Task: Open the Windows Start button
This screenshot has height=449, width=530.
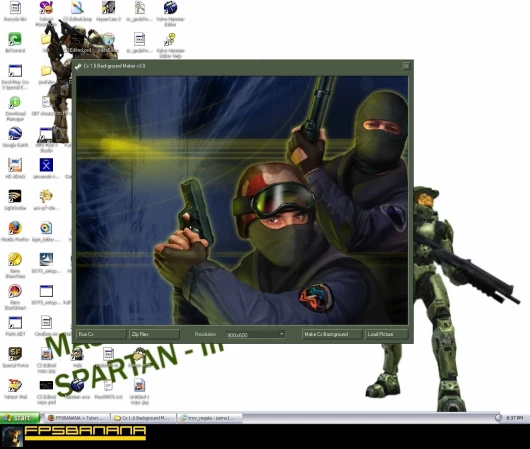Action: [20, 418]
